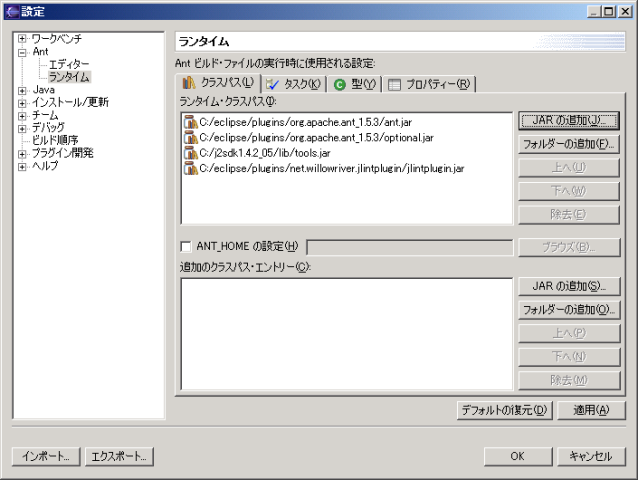
Task: Click the green 型 tab icon
Action: 340,85
